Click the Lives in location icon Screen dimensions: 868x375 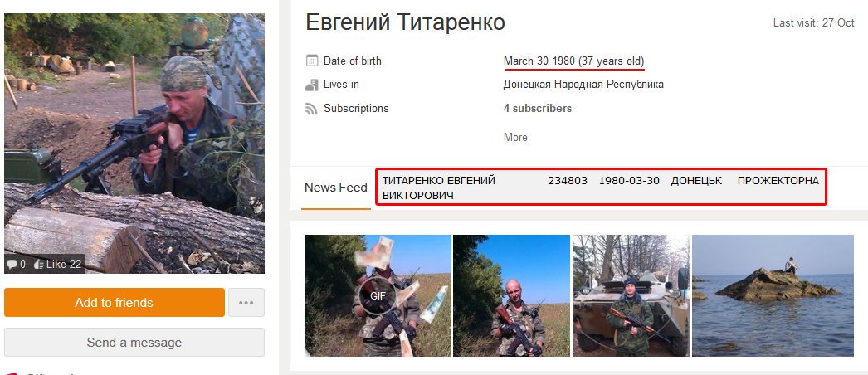click(312, 85)
